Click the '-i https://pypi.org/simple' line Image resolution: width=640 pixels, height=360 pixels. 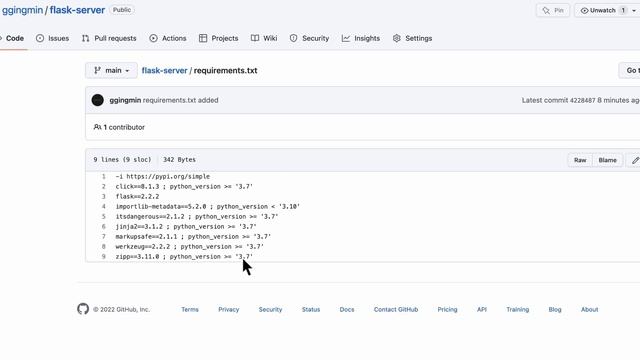pyautogui.click(x=162, y=176)
